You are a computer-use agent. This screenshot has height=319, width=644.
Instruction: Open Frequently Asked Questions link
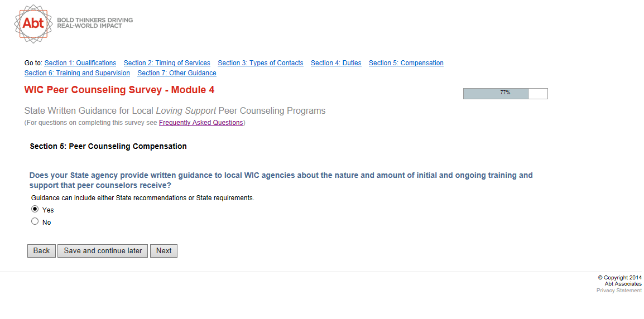[x=201, y=123]
